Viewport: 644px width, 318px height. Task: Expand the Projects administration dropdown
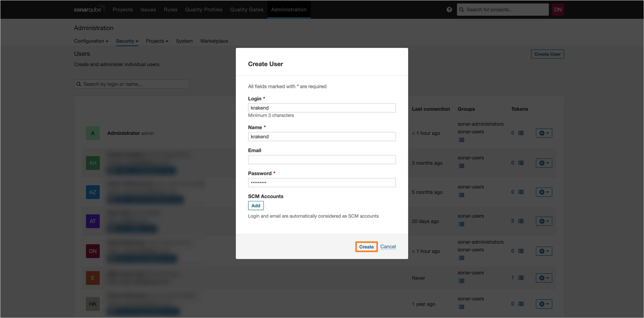pos(157,41)
